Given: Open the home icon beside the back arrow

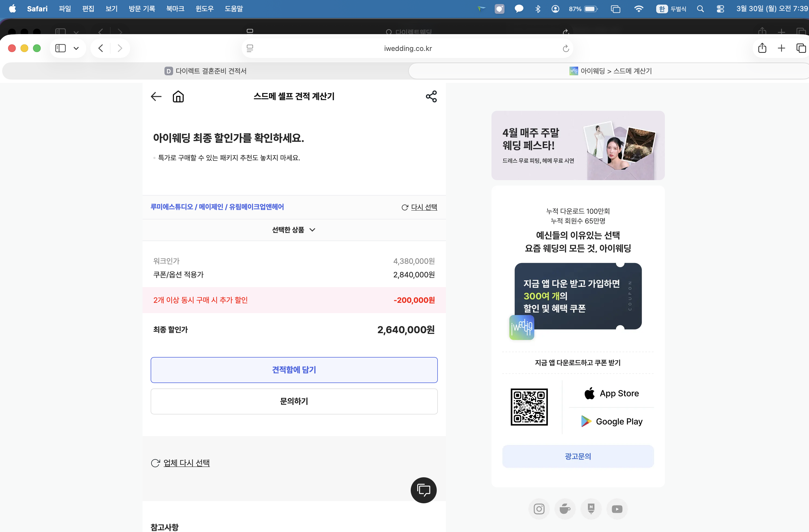Looking at the screenshot, I should pyautogui.click(x=178, y=96).
